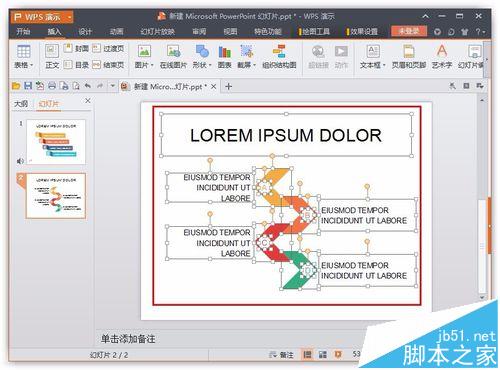Start slideshow from status bar play icon
The height and width of the screenshot is (370, 500).
338,354
